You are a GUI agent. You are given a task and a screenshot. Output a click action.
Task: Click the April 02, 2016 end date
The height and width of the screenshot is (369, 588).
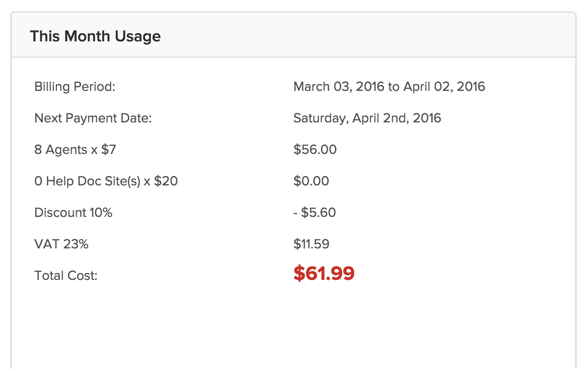pos(444,86)
